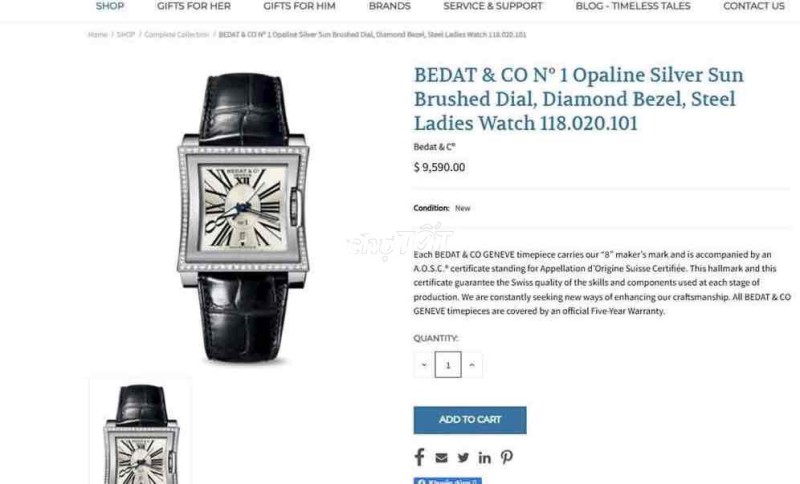Click the Bedat & C° brand link

click(434, 147)
